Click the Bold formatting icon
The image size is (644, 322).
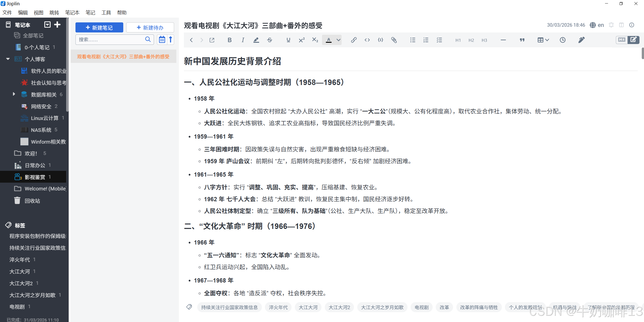point(229,40)
